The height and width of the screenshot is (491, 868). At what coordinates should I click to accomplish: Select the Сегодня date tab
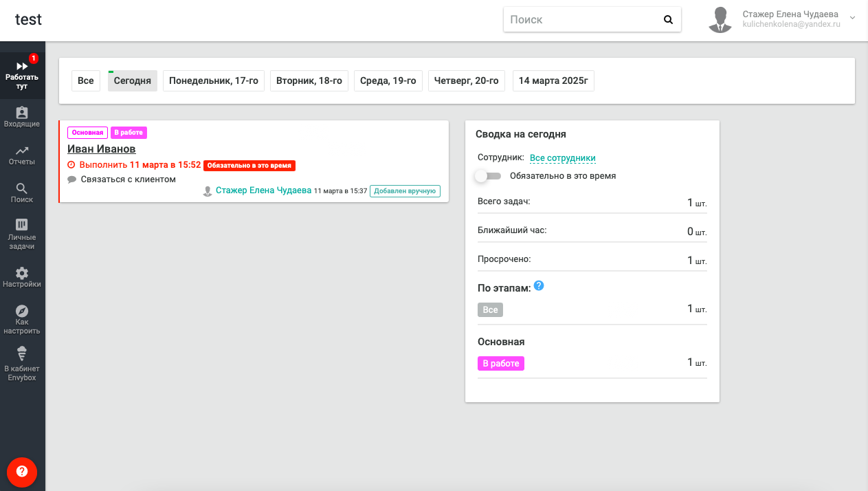tap(132, 80)
